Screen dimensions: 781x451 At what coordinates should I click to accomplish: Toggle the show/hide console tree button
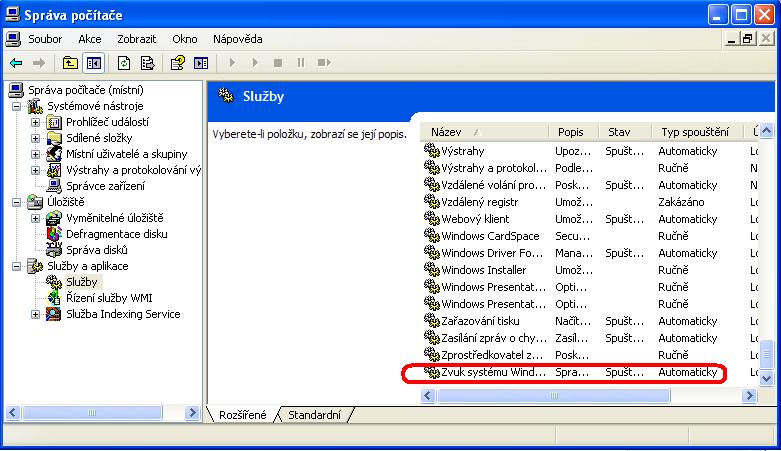pyautogui.click(x=94, y=62)
